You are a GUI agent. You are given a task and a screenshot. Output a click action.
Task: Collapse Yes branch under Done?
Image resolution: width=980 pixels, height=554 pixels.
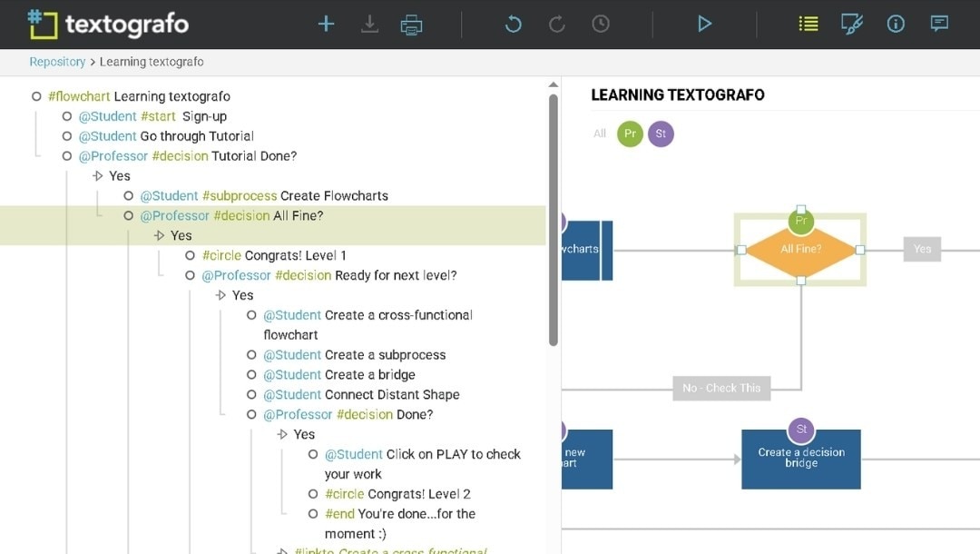click(282, 434)
